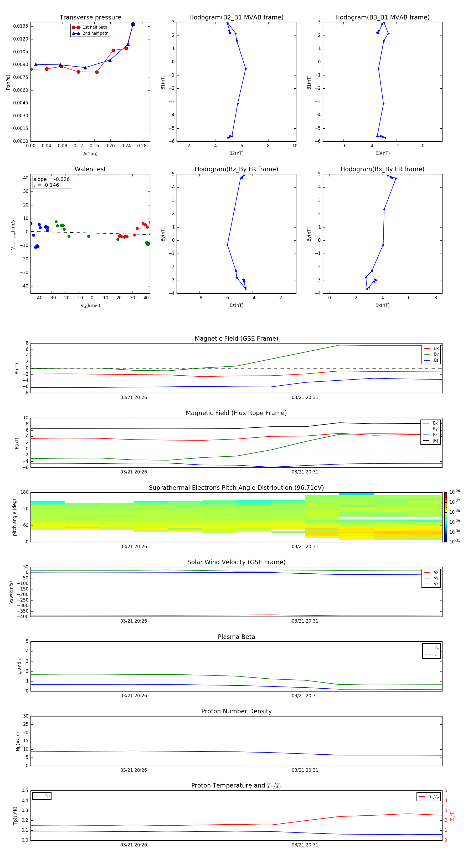Select the |B| legend entry in Flux Rope panel

(431, 441)
